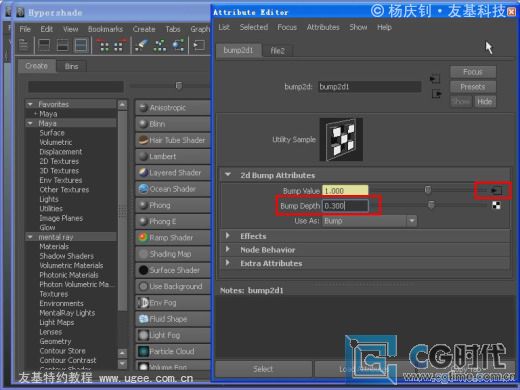Click Bump Value input connection icon
This screenshot has height=390, width=520.
point(496,190)
